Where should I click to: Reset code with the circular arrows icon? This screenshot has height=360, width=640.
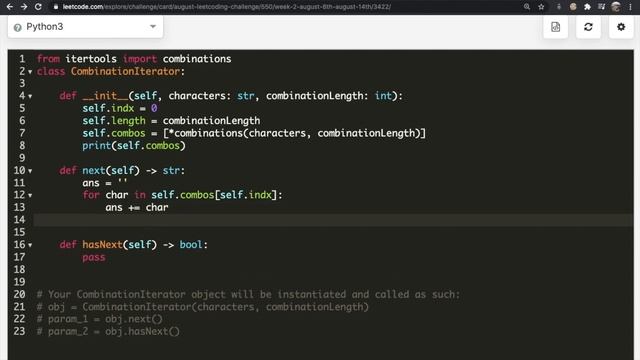[x=588, y=27]
